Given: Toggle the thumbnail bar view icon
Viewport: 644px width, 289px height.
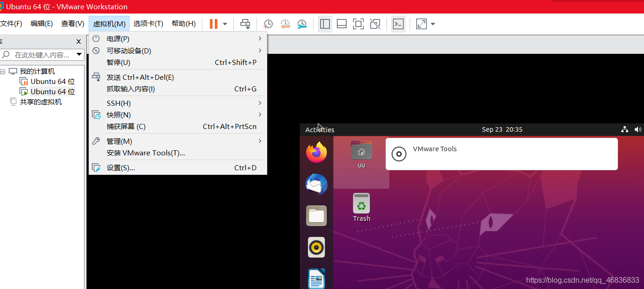Looking at the screenshot, I should pos(342,24).
